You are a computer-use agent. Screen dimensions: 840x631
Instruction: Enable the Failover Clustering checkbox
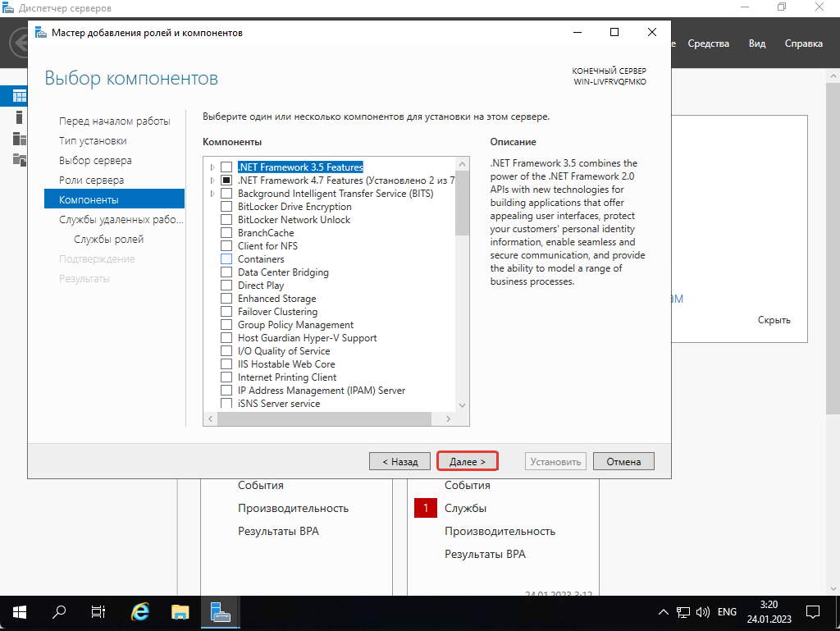[226, 312]
